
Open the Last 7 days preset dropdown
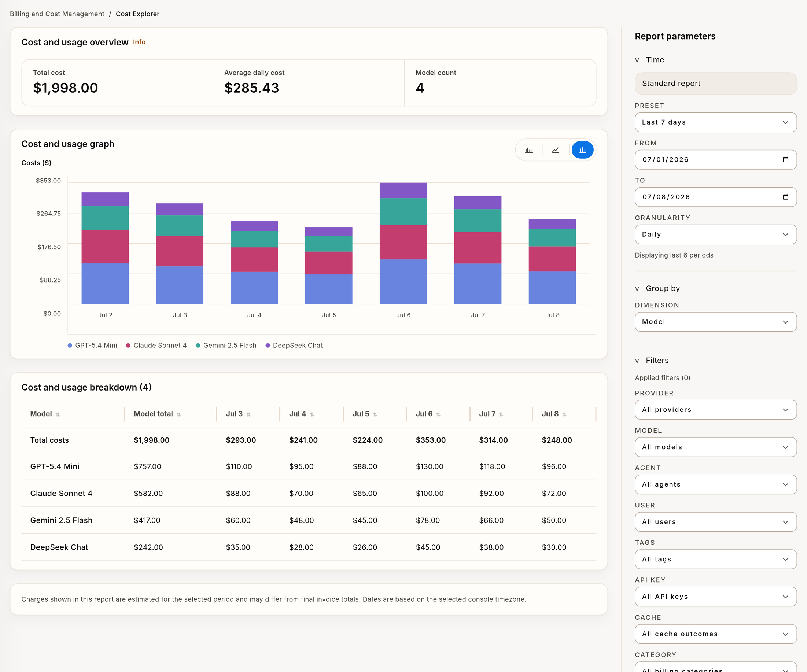(715, 122)
